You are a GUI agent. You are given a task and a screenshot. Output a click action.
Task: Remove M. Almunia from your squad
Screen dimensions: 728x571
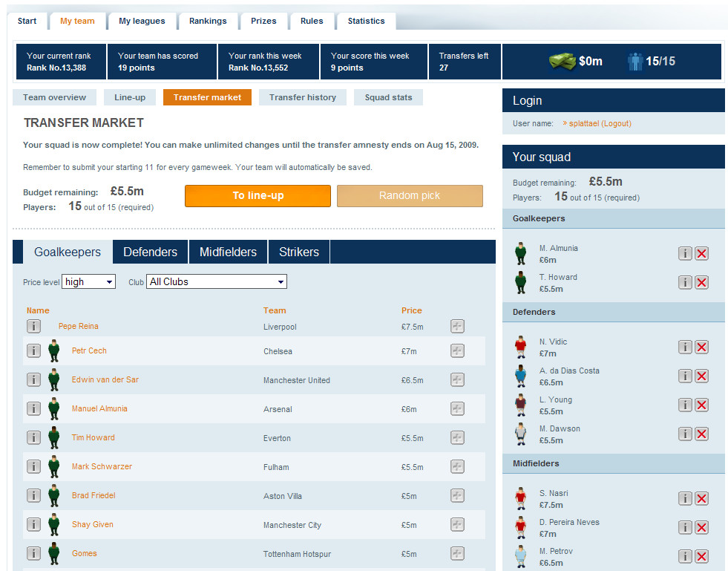pyautogui.click(x=701, y=253)
